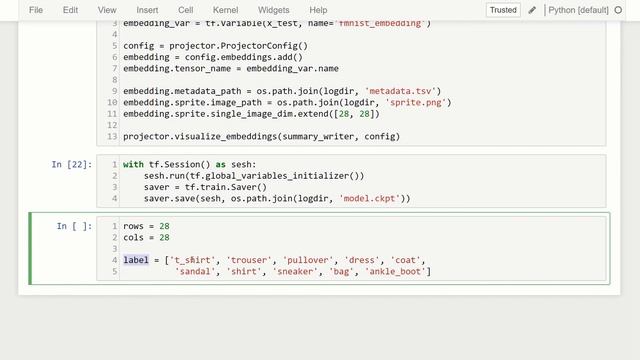Screen dimensions: 640x360
Task: Click the embedding_var tf.Variable line
Action: [277, 24]
